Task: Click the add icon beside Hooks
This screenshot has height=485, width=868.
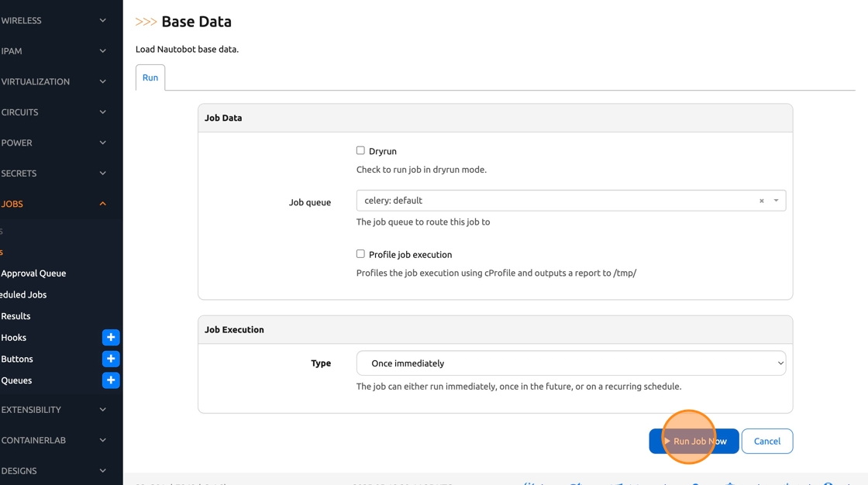Action: tap(111, 338)
